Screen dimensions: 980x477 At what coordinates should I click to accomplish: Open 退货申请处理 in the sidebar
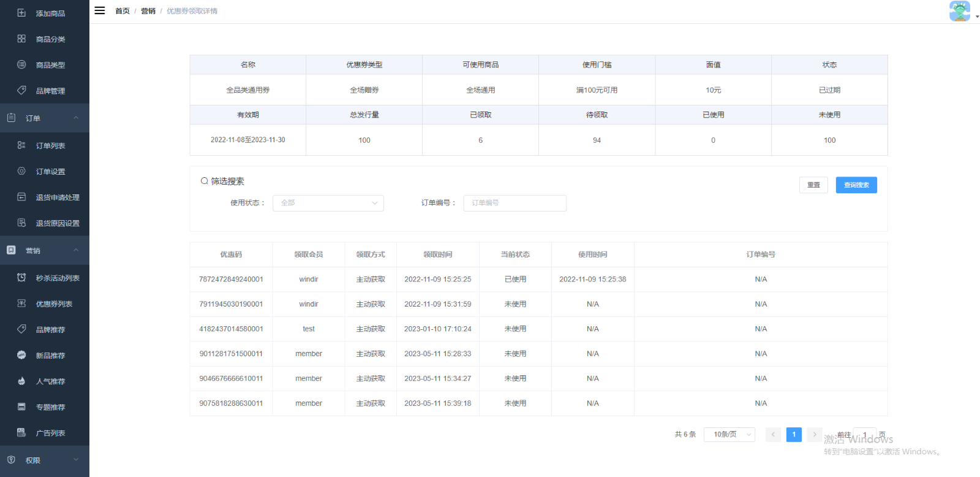click(58, 197)
